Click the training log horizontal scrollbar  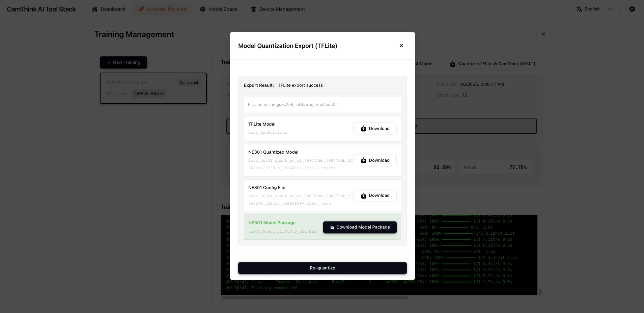(x=314, y=298)
